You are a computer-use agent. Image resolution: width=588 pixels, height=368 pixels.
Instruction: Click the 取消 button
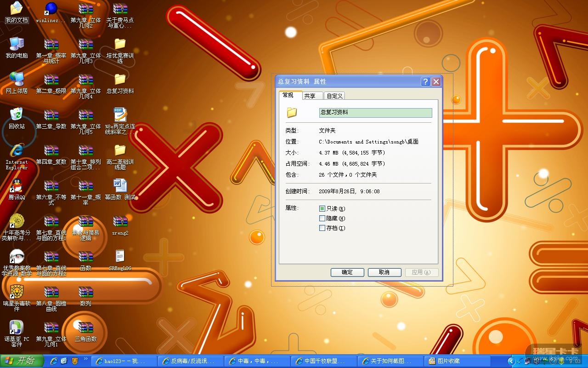(384, 272)
